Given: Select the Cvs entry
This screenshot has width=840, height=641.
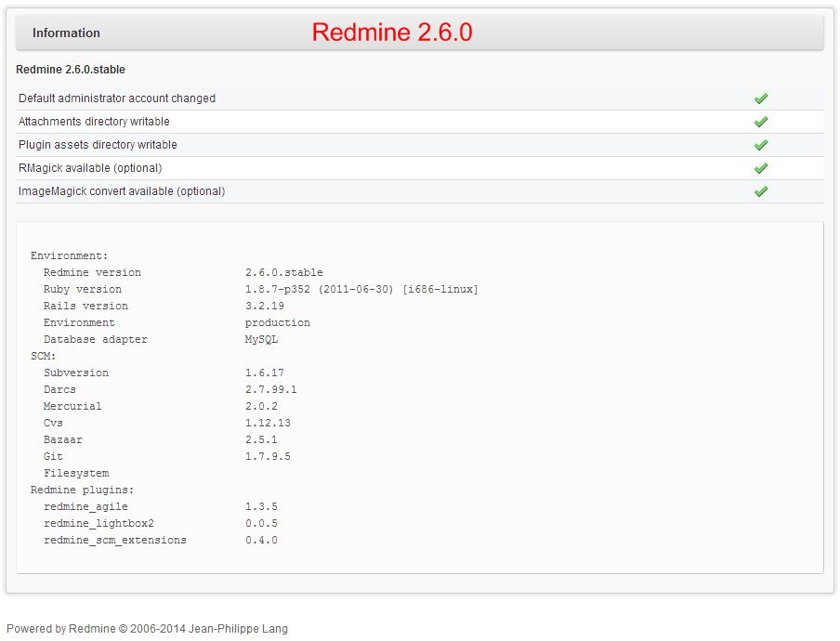Looking at the screenshot, I should [53, 423].
